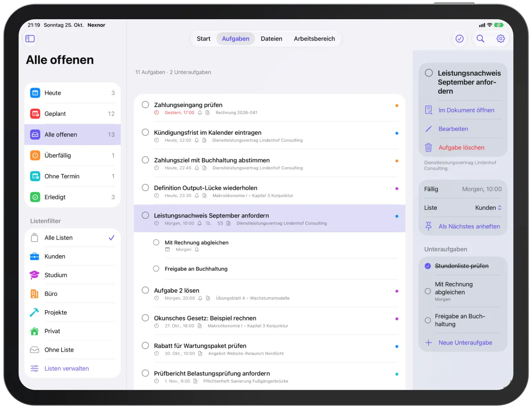Open the Liste dropdown showing Kunden
This screenshot has width=532, height=408.
click(x=488, y=208)
